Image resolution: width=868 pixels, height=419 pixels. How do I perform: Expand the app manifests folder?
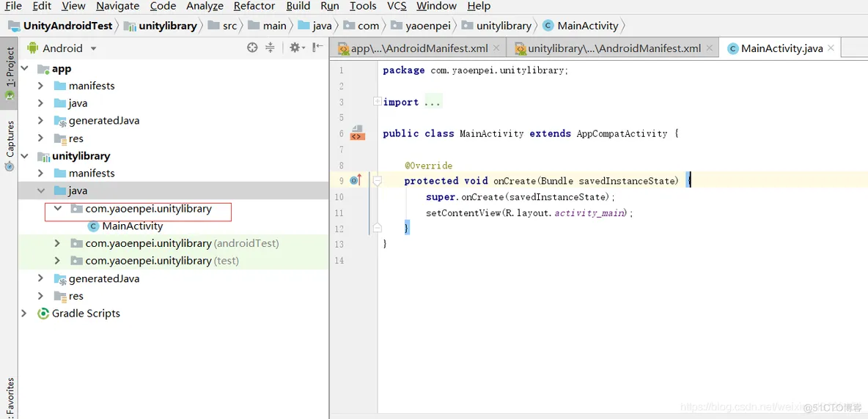pos(40,86)
